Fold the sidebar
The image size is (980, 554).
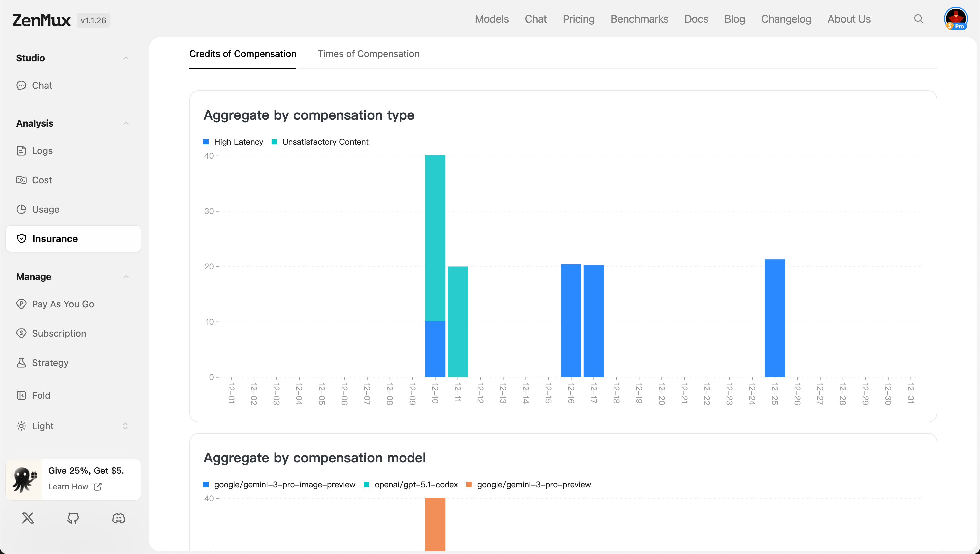41,395
